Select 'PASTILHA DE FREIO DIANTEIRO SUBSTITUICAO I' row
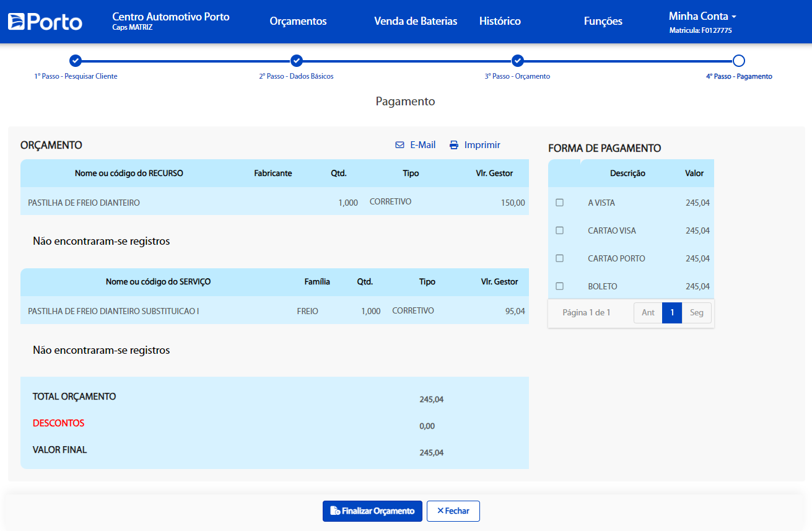 (x=274, y=310)
